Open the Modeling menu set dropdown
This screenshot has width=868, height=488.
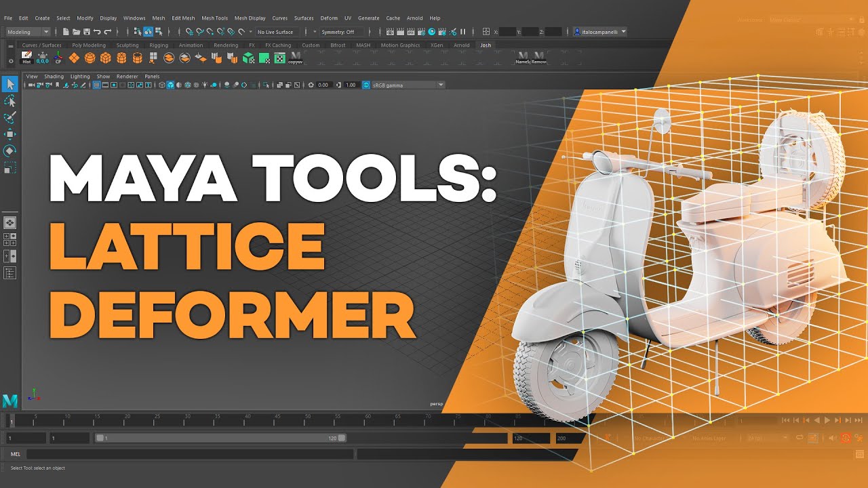tap(28, 32)
